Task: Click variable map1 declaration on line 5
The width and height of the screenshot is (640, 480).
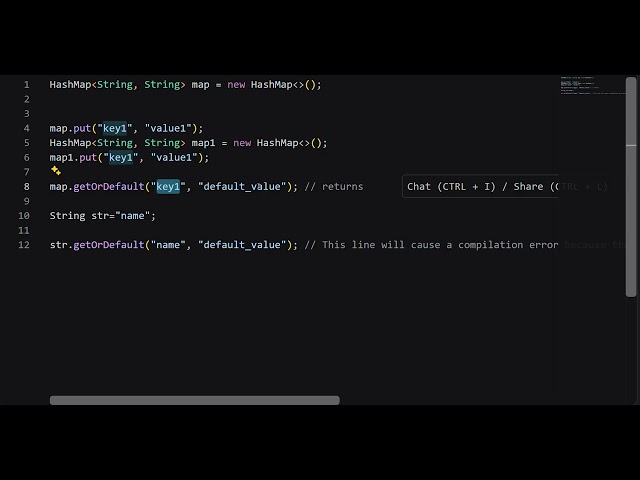Action: coord(203,143)
